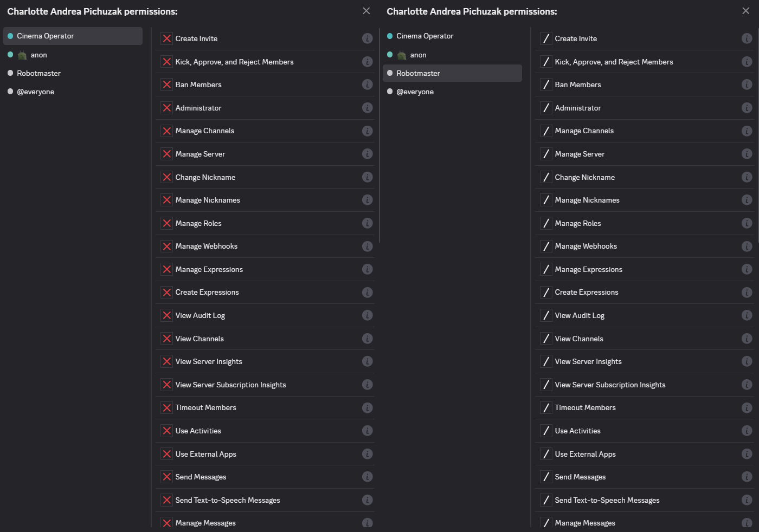The width and height of the screenshot is (759, 532).
Task: Click Change Nickname permission label in right panel
Action: click(x=584, y=177)
